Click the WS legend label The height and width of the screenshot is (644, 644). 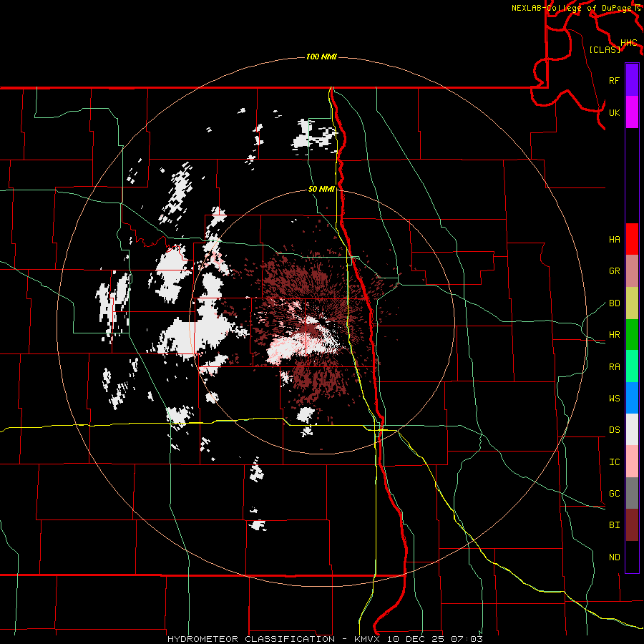click(614, 398)
